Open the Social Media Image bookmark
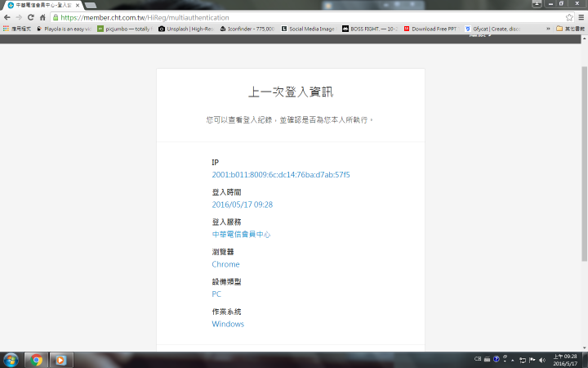The height and width of the screenshot is (368, 588). [x=308, y=29]
